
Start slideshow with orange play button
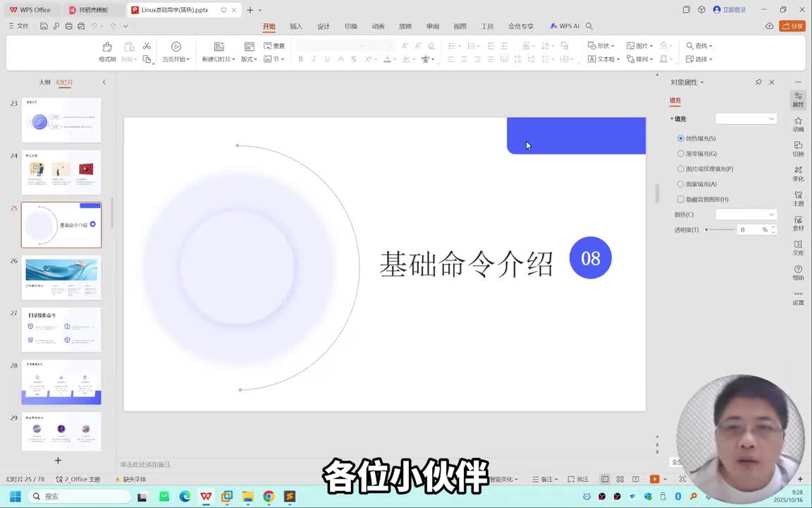(655, 479)
